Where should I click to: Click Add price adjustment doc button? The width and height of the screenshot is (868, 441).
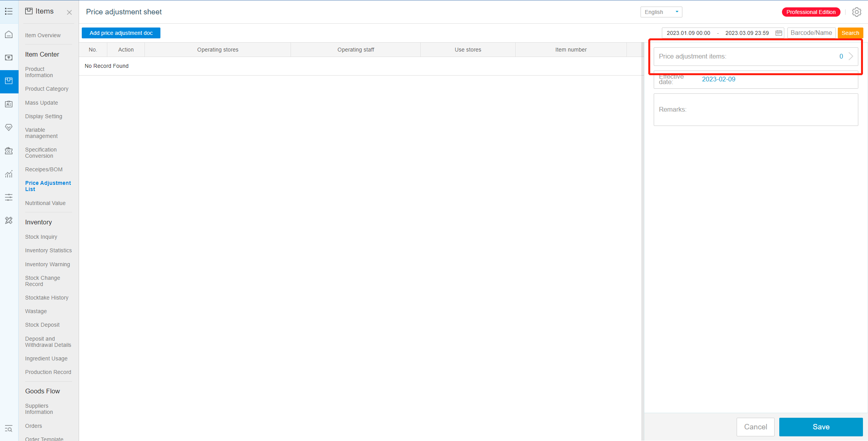click(x=121, y=33)
